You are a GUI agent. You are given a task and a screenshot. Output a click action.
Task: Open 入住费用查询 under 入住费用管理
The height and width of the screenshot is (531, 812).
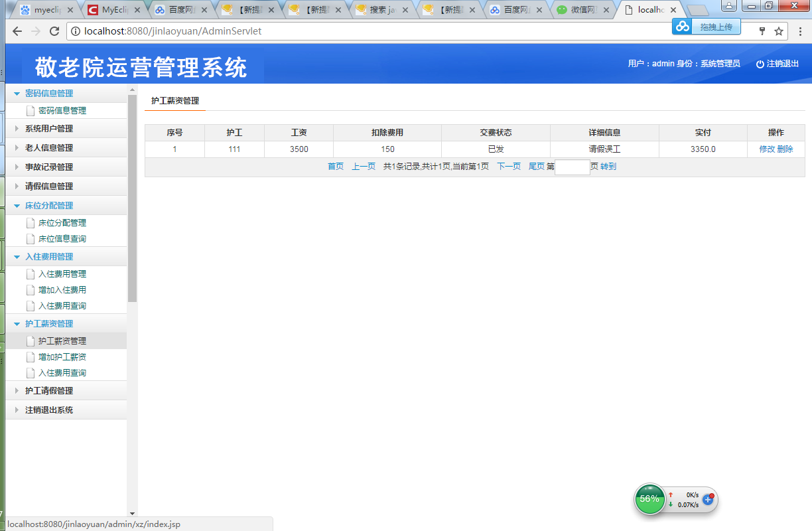[x=62, y=306]
